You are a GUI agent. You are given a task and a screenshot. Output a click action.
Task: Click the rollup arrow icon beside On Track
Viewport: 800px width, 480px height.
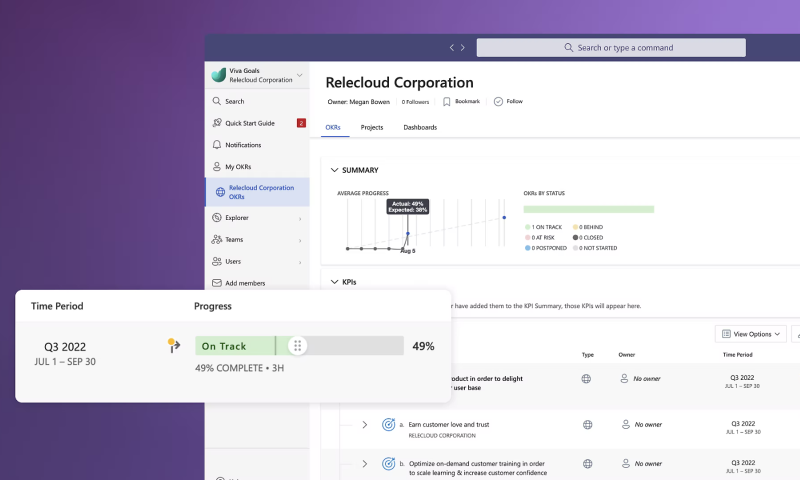tap(174, 346)
